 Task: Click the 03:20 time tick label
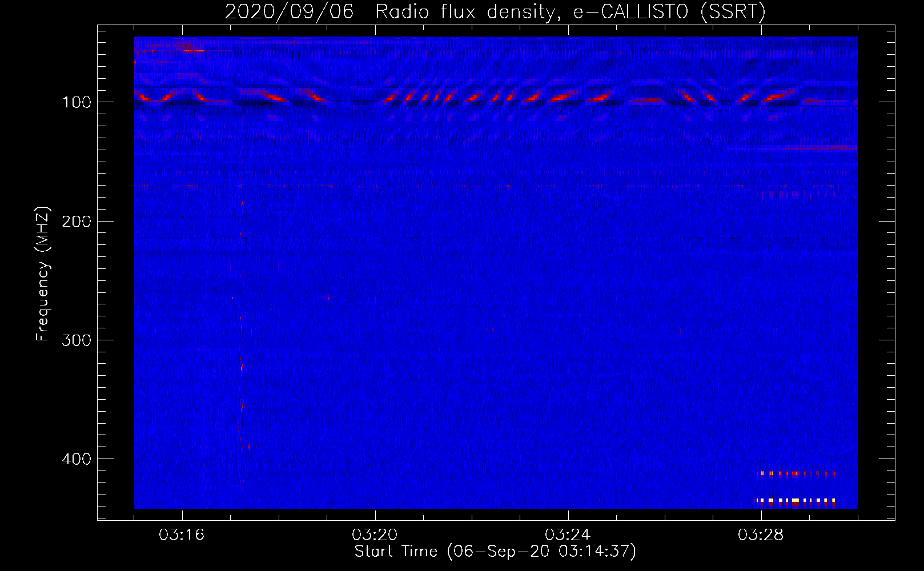pos(375,535)
